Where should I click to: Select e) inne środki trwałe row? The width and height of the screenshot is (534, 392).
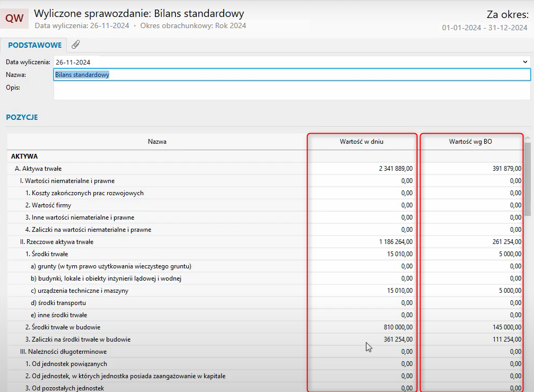pyautogui.click(x=265, y=315)
